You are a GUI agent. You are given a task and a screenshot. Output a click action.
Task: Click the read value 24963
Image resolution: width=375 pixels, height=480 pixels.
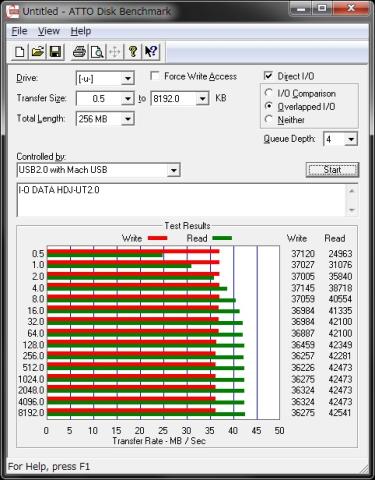pos(340,254)
